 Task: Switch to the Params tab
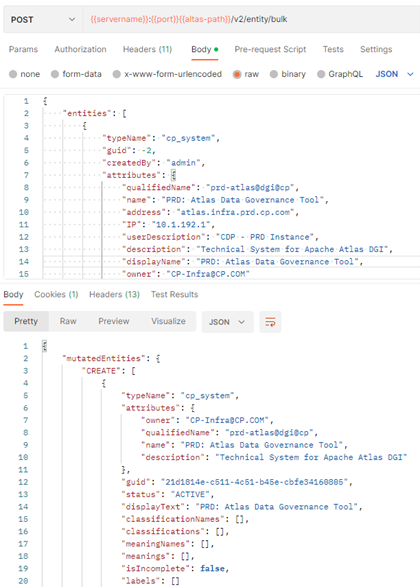point(23,49)
